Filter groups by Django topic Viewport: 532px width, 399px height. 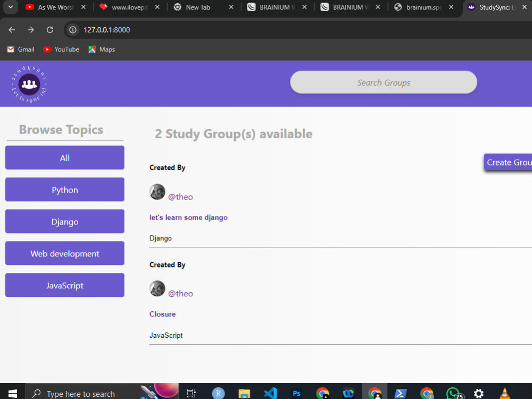(65, 221)
